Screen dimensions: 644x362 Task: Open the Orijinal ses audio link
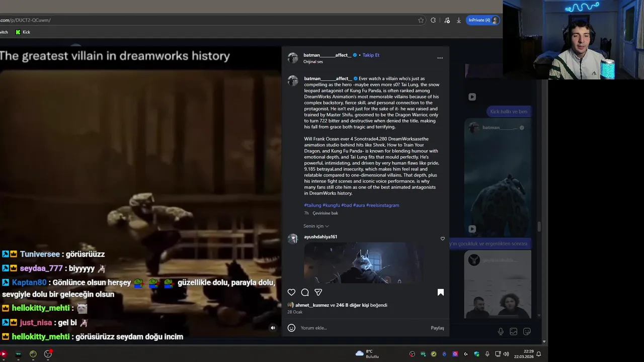313,62
